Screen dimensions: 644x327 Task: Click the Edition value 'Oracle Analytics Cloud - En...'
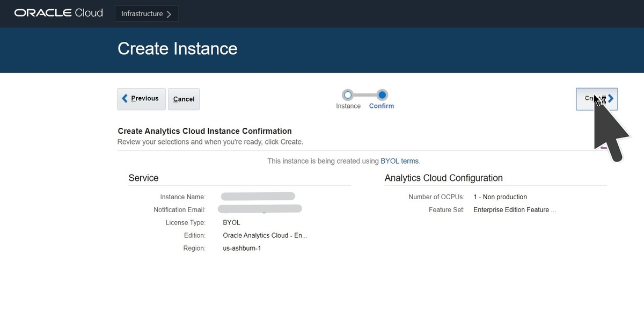(x=265, y=236)
